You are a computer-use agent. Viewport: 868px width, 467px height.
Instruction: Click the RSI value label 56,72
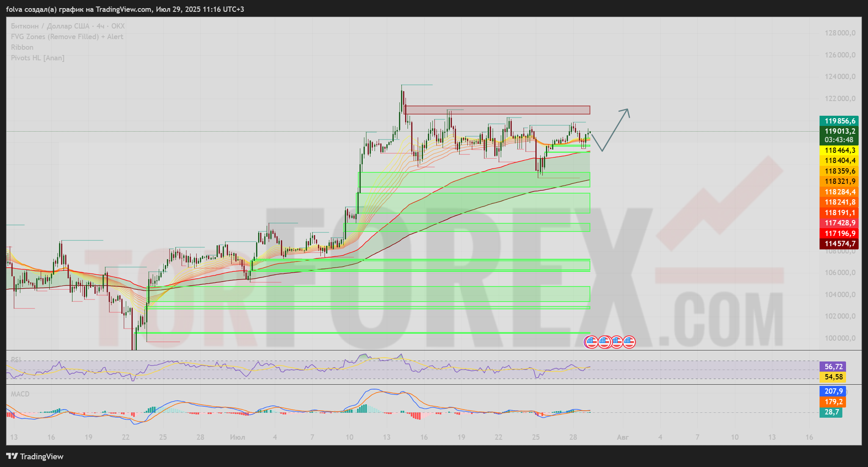point(833,367)
